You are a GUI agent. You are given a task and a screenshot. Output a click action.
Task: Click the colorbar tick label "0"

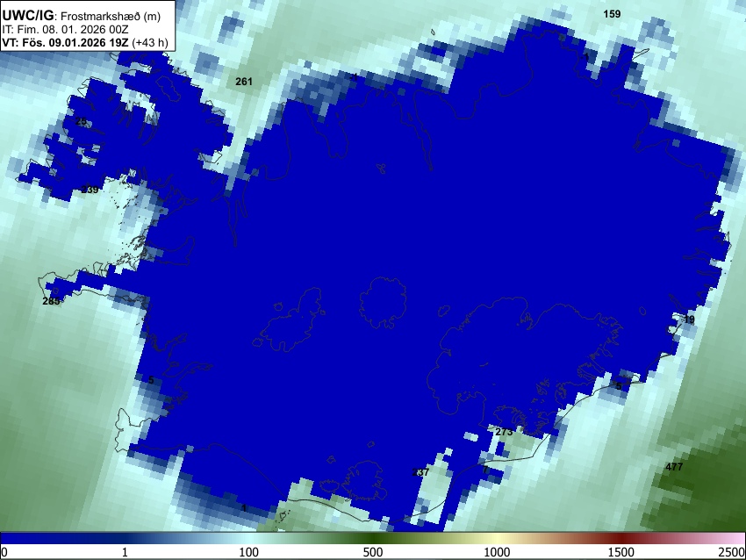[4, 552]
